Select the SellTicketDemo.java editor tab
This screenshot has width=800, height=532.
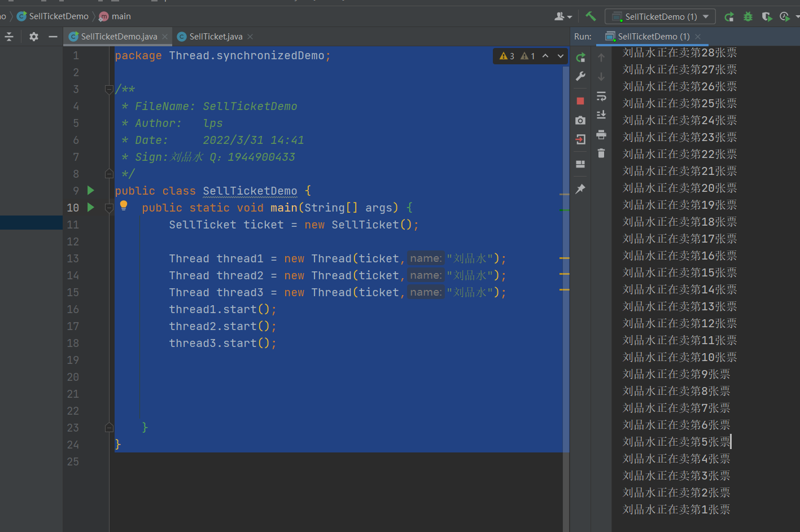pos(119,37)
